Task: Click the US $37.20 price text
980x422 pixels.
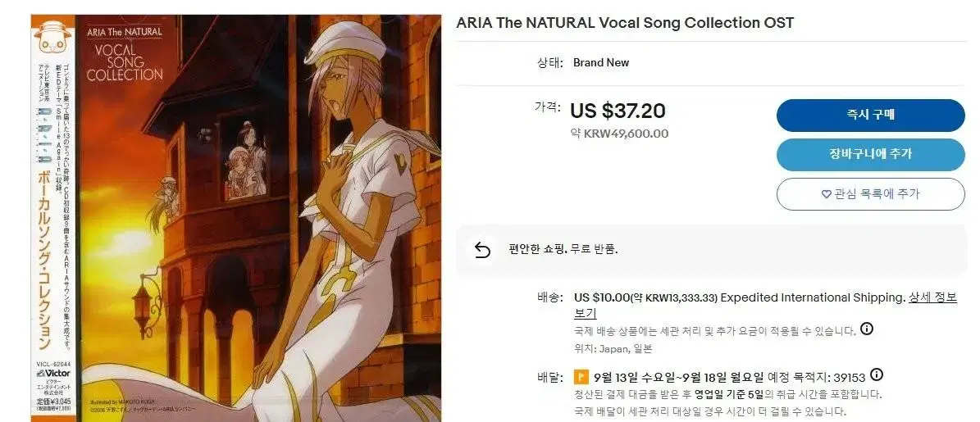Action: pyautogui.click(x=618, y=111)
